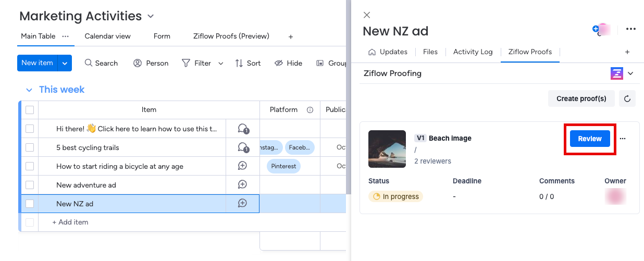Expand the New item dropdown arrow
This screenshot has height=261, width=644.
[x=65, y=63]
